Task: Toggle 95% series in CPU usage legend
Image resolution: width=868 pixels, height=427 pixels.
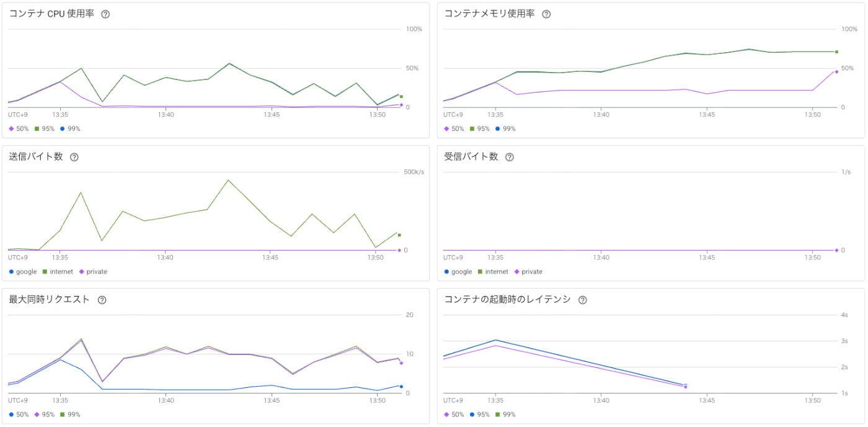Action: pos(45,129)
